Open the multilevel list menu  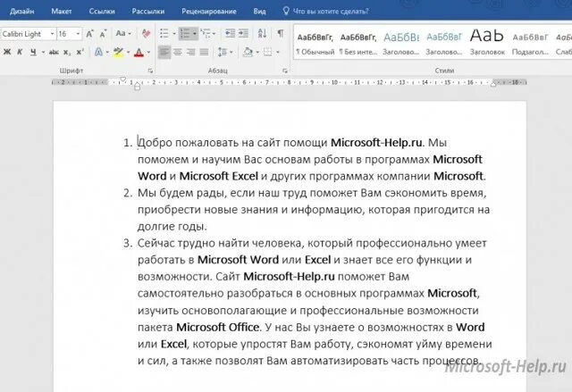click(x=208, y=34)
